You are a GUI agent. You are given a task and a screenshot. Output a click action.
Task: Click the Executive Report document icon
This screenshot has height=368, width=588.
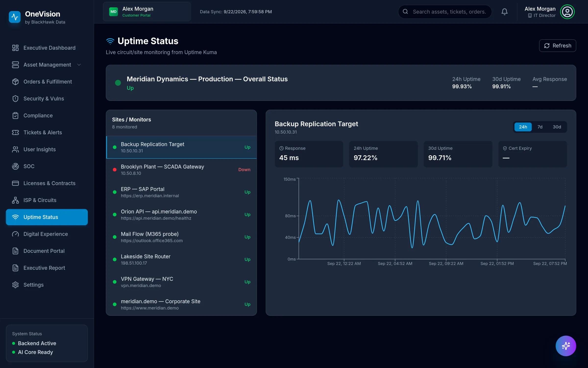[15, 268]
